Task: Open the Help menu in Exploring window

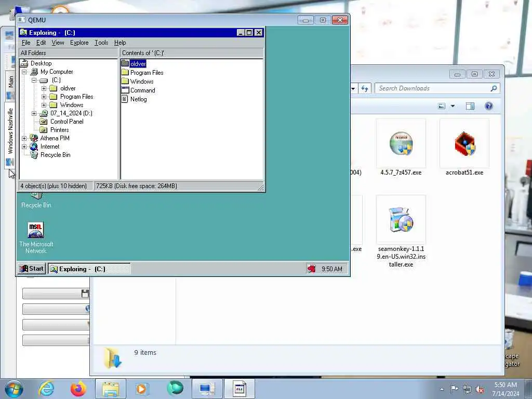Action: (x=120, y=43)
